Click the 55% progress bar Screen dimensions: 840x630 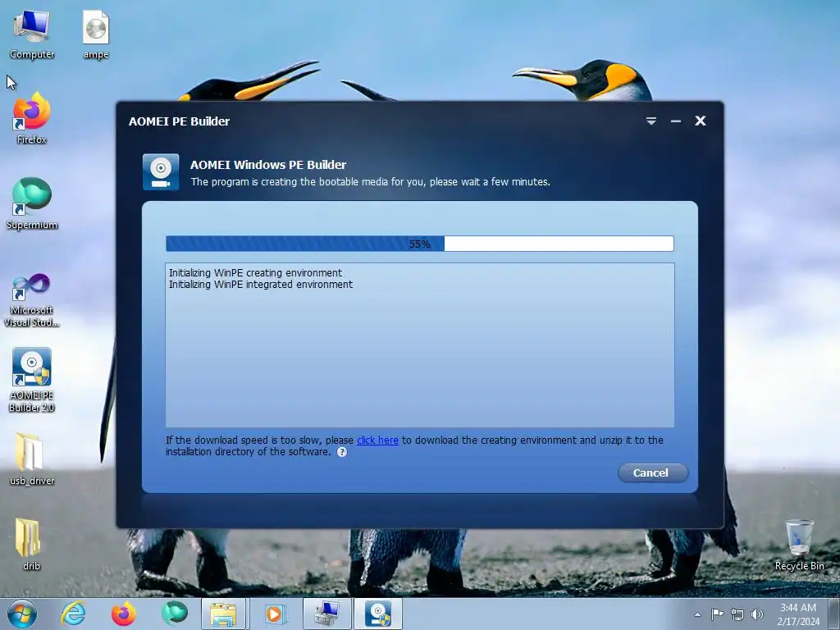coord(419,244)
